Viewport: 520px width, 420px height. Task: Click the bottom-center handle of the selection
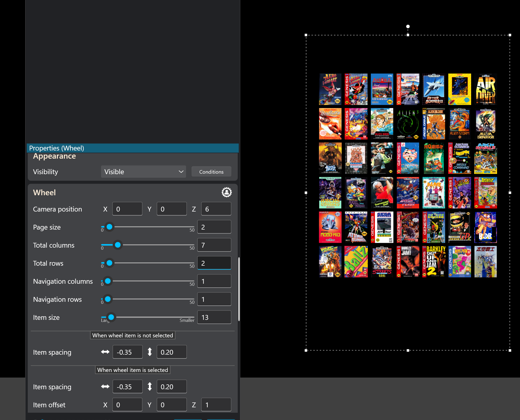[x=408, y=350]
